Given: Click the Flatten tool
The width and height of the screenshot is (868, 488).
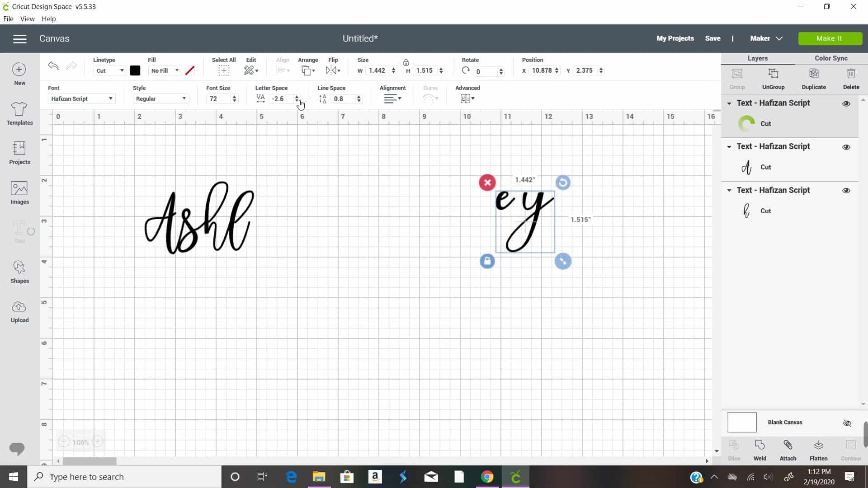Looking at the screenshot, I should 818,450.
